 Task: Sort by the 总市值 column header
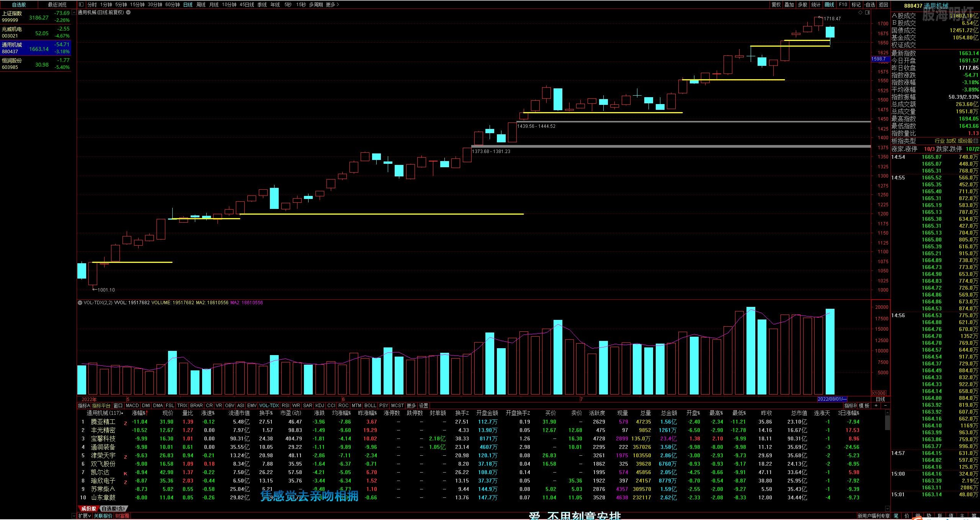pos(799,413)
